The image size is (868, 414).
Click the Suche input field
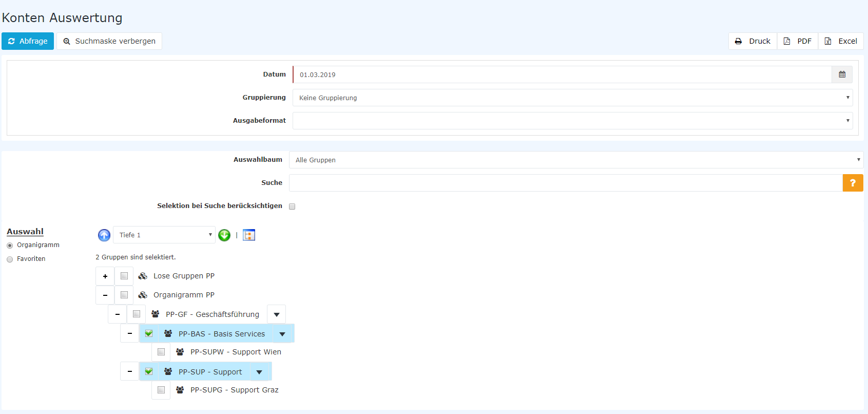tap(566, 183)
